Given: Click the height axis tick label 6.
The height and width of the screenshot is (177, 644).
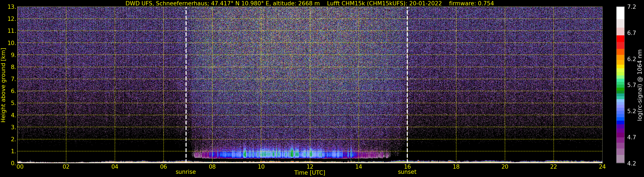Looking at the screenshot, I should pos(13,91).
